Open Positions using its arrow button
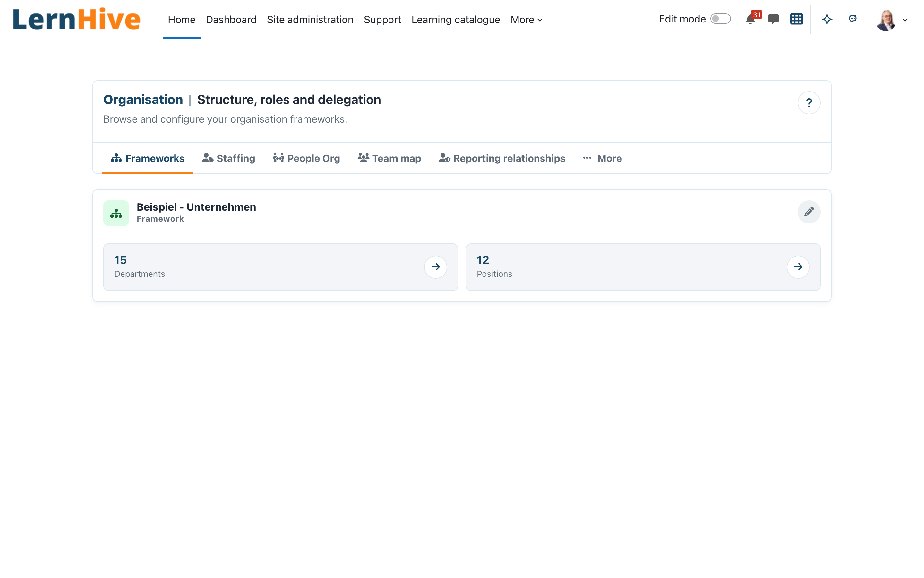 (x=798, y=267)
